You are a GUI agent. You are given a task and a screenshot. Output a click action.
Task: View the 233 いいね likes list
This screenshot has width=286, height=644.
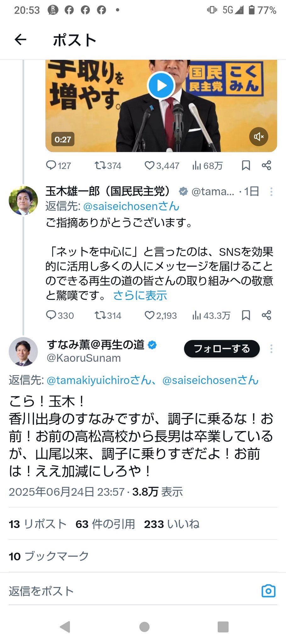(x=171, y=524)
